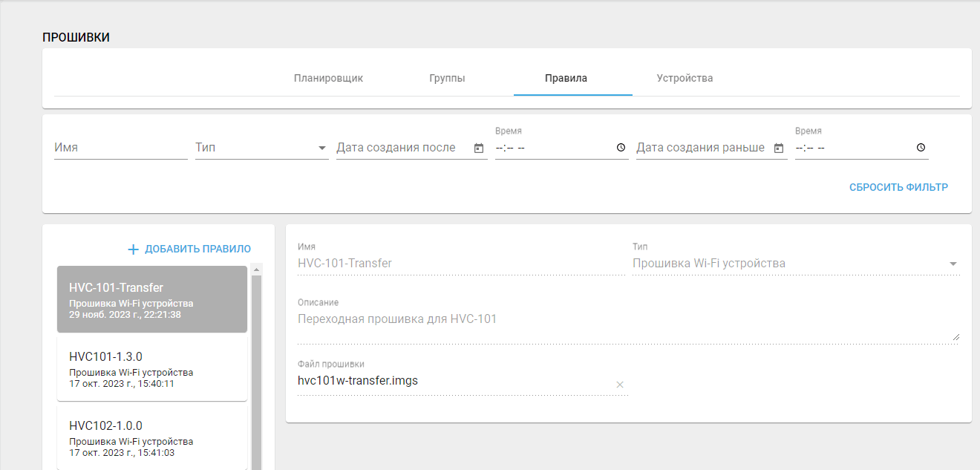980x470 pixels.
Task: Switch to the Планировщик tab
Action: (x=328, y=78)
